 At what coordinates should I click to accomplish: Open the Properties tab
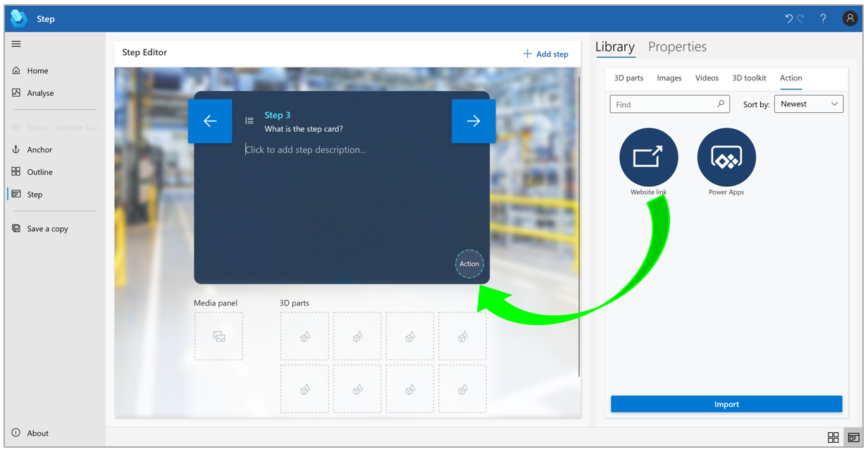pyautogui.click(x=677, y=47)
